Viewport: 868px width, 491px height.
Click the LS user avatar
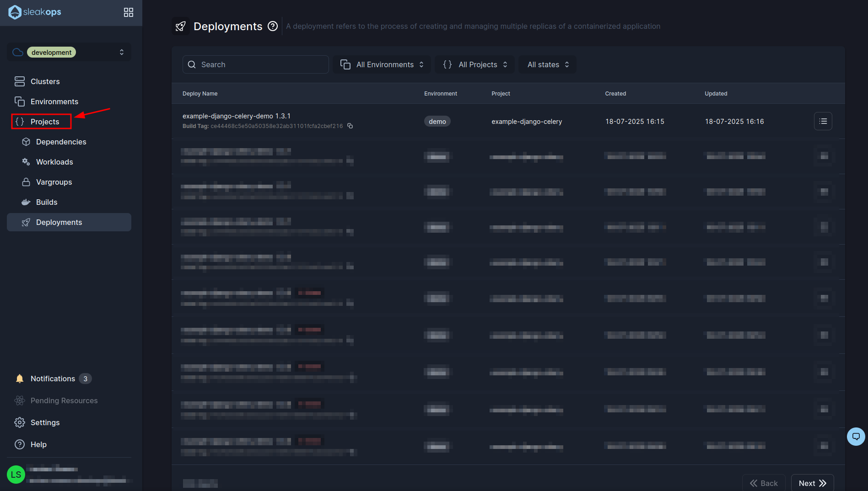click(x=16, y=475)
